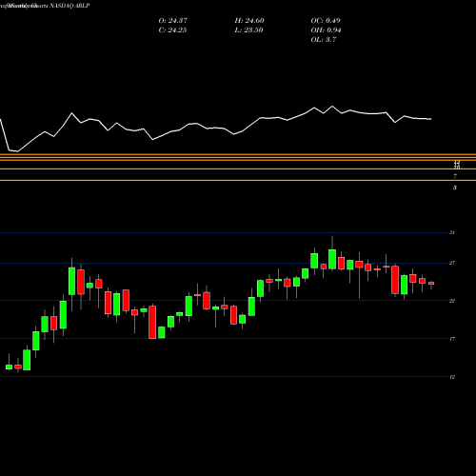Select the close value C: 24.25
This screenshot has height=476, width=476.
tap(172, 30)
